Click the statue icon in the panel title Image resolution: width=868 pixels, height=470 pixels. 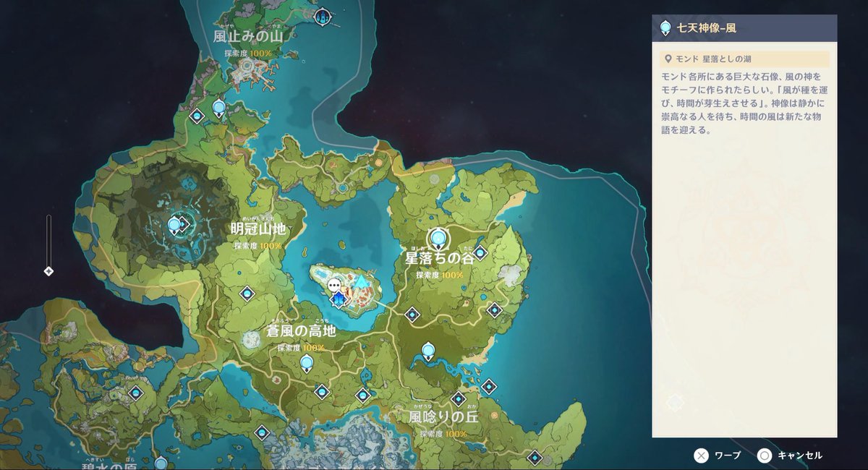[x=665, y=28]
